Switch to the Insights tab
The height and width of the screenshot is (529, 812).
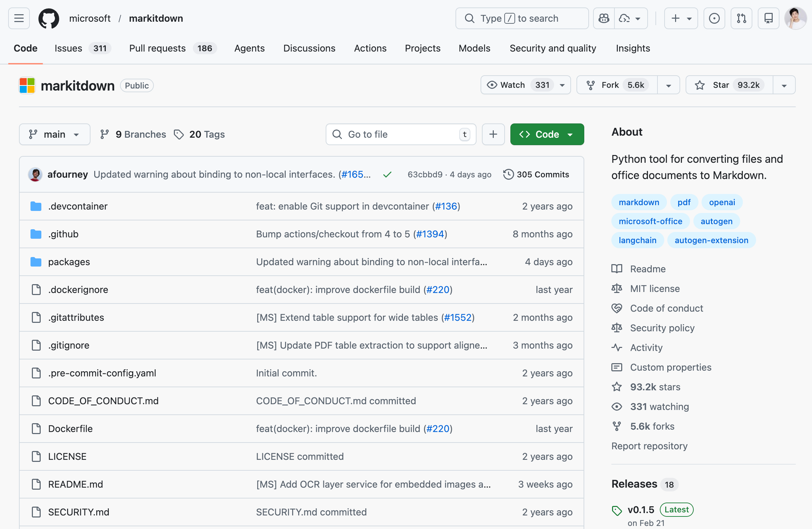coord(632,48)
